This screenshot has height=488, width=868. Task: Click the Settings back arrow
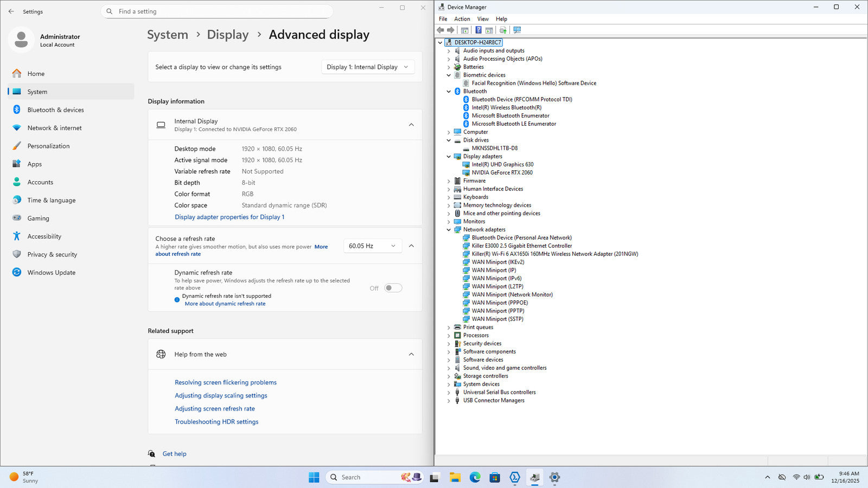click(11, 11)
